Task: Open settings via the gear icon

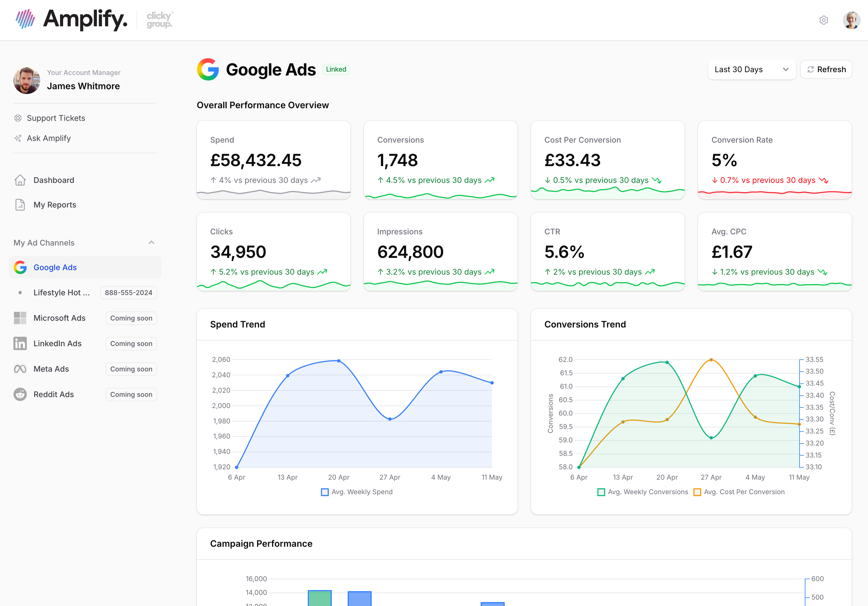Action: pyautogui.click(x=824, y=20)
